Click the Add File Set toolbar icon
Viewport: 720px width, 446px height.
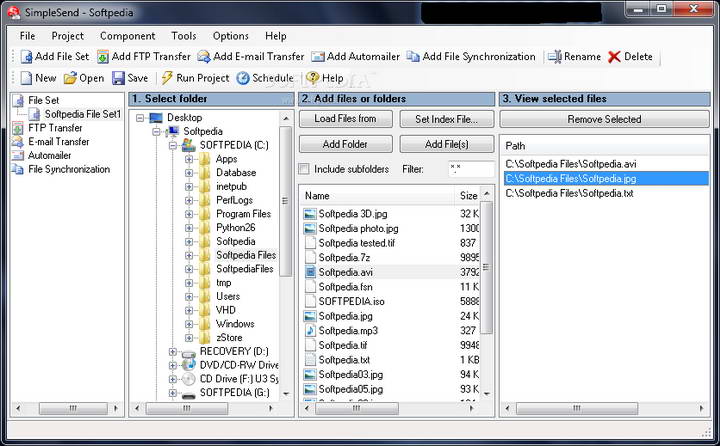pyautogui.click(x=26, y=57)
